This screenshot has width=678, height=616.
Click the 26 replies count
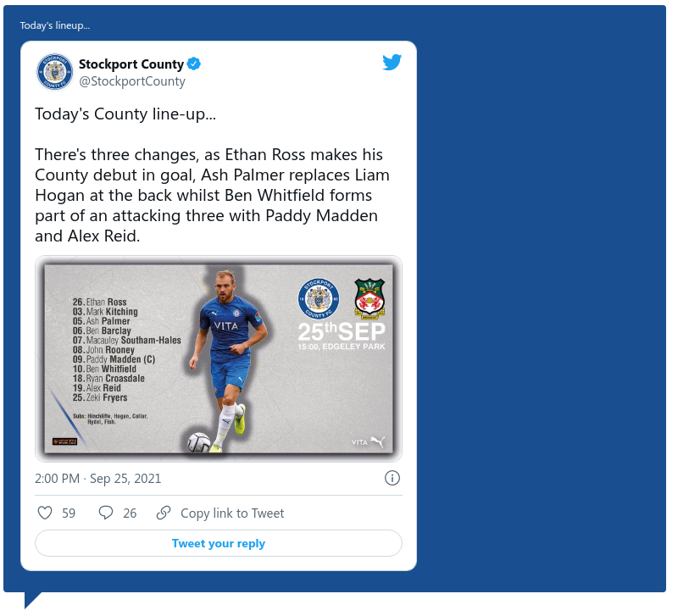tap(130, 513)
